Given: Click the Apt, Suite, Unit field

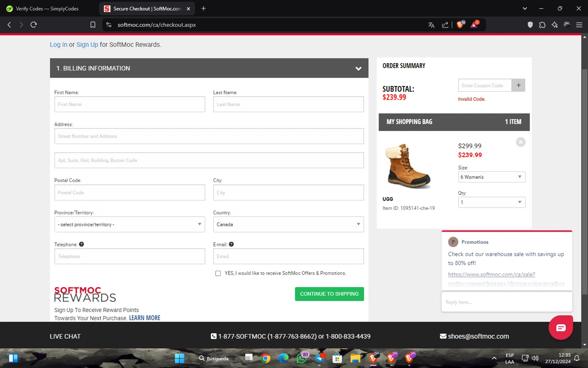Looking at the screenshot, I should click(209, 160).
